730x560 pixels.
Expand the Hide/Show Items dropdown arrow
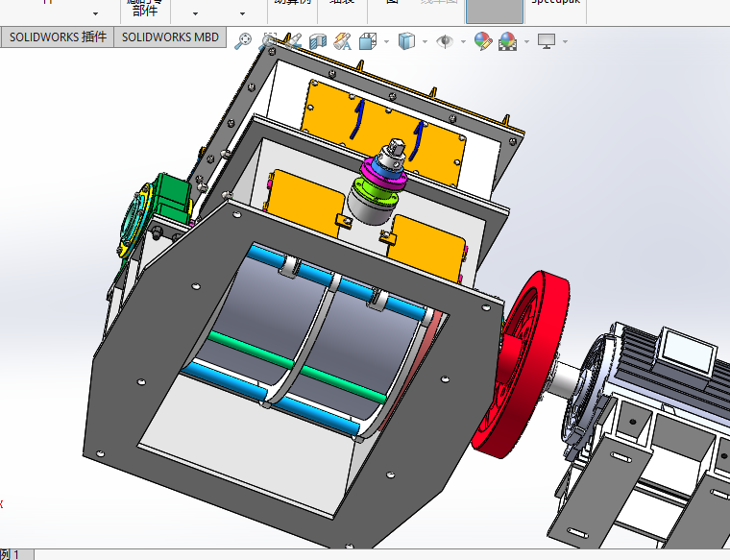click(x=463, y=42)
